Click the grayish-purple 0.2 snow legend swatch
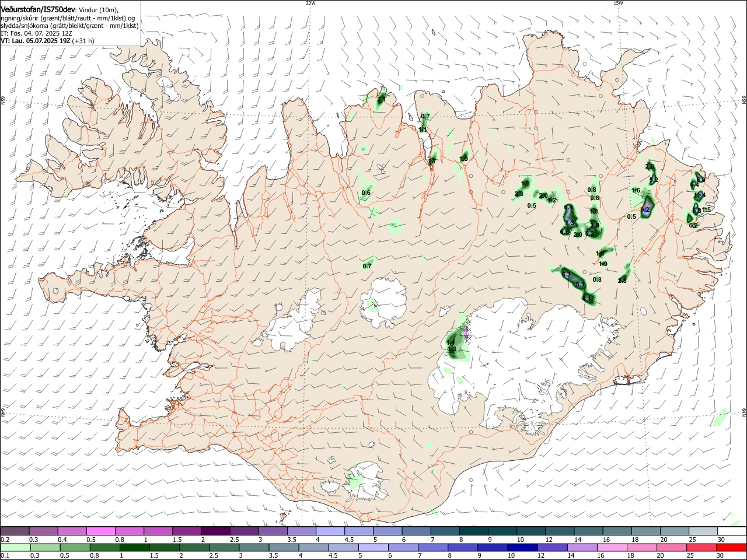Viewport: 747px width, 560px height. tap(15, 530)
